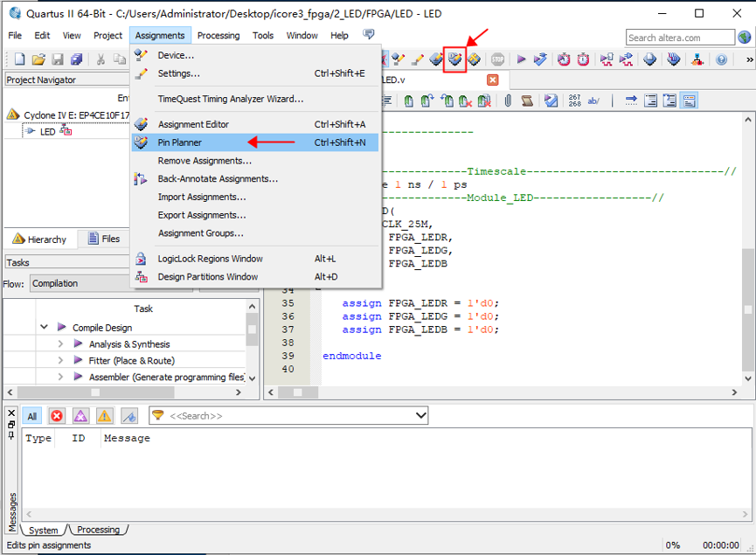
Task: Click the Pin Planner toolbar icon
Action: (454, 59)
